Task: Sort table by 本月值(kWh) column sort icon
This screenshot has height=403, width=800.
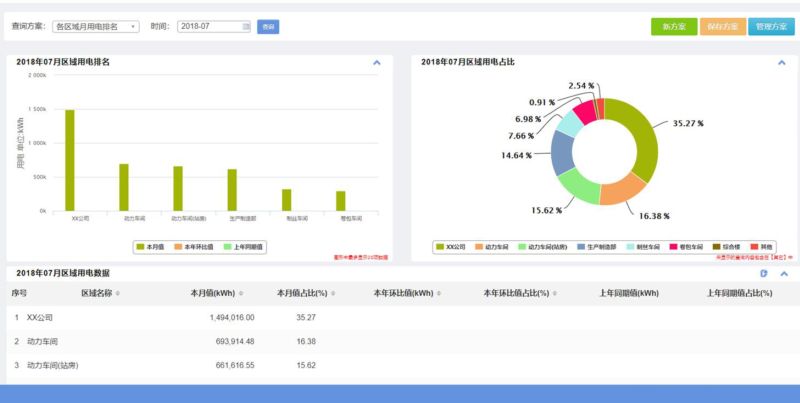Action: [241, 294]
